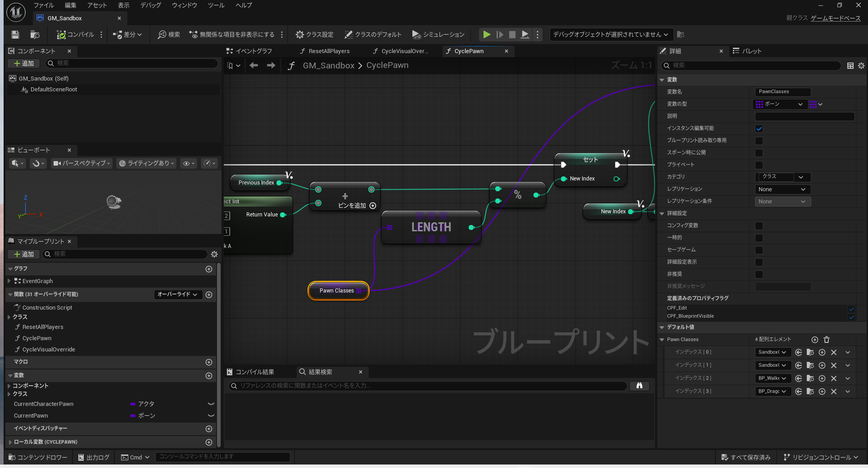Switch to the ResetAllPlayers tab

tap(329, 51)
